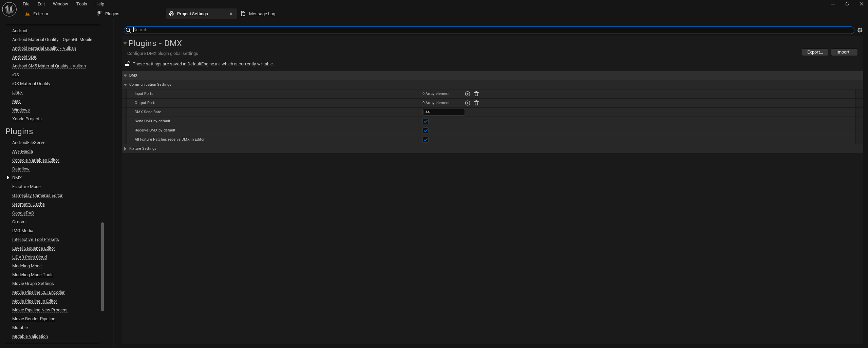The width and height of the screenshot is (868, 348).
Task: Select the Project Settings tab
Action: point(192,14)
